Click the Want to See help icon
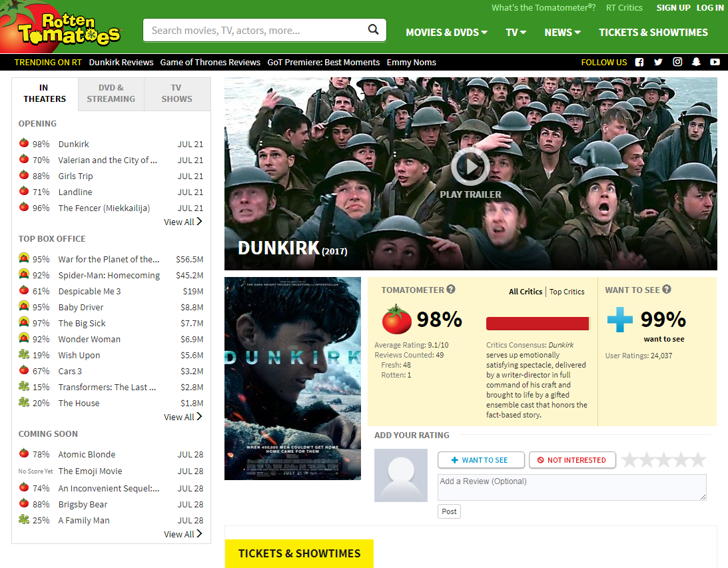Viewport: 728px width, 568px height. (x=667, y=290)
